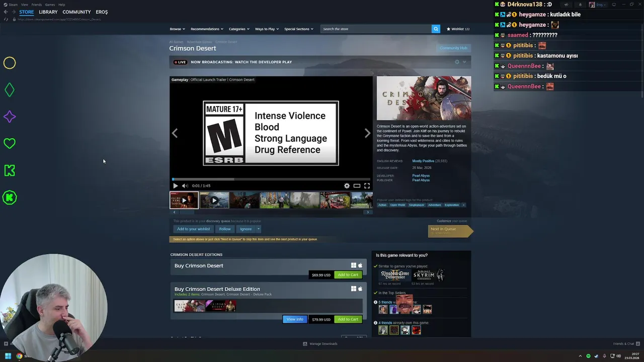Open Steam announcements megaphone icon
The width and height of the screenshot is (644, 362).
pyautogui.click(x=566, y=5)
